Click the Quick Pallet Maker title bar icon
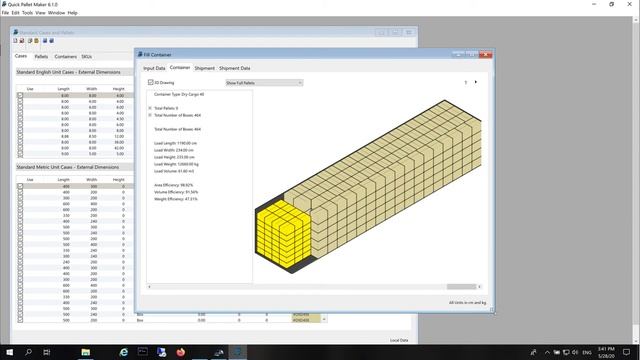640x360 pixels. (4, 4)
